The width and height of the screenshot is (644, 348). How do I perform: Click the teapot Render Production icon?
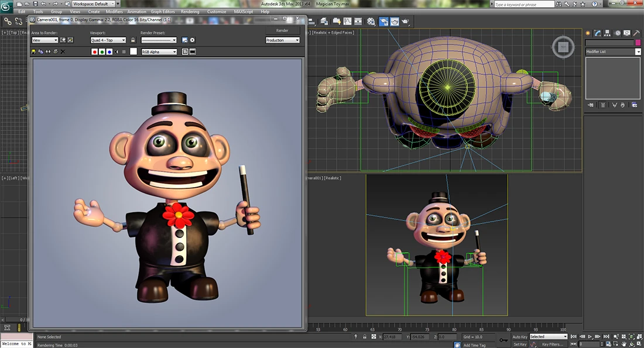[x=406, y=22]
